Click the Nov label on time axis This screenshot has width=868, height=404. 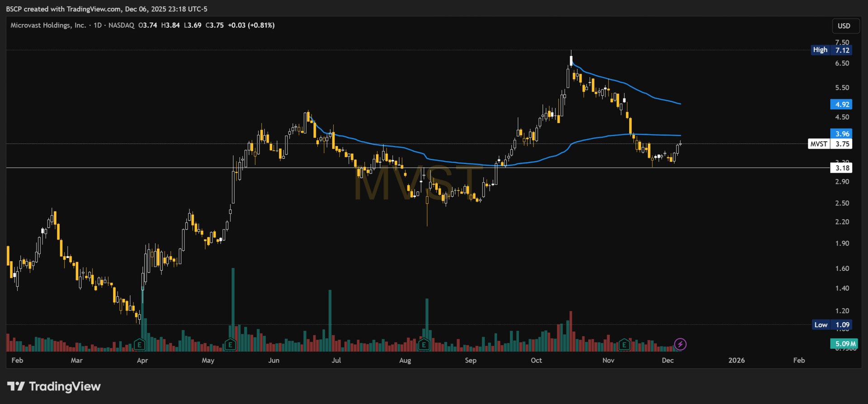(609, 360)
